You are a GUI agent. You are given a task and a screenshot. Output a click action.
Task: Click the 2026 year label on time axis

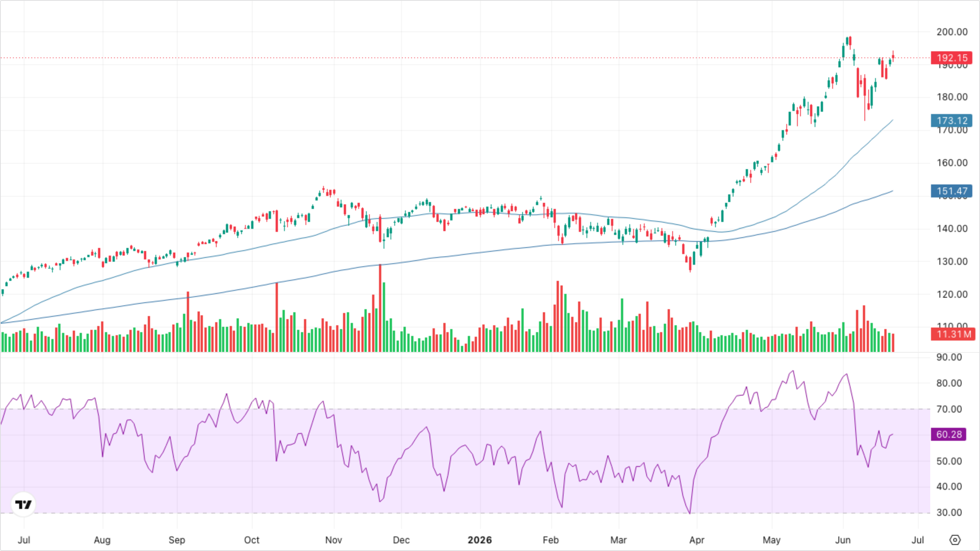click(480, 540)
